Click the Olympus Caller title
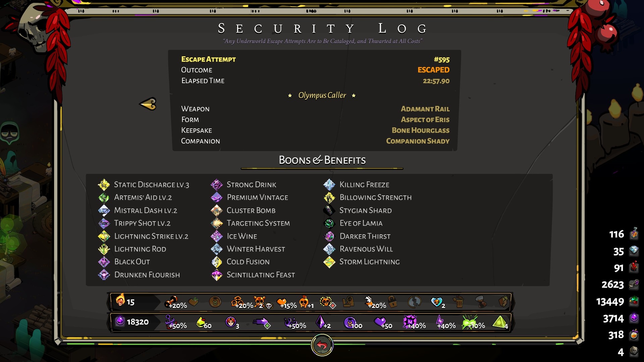This screenshot has height=362, width=644. click(322, 96)
